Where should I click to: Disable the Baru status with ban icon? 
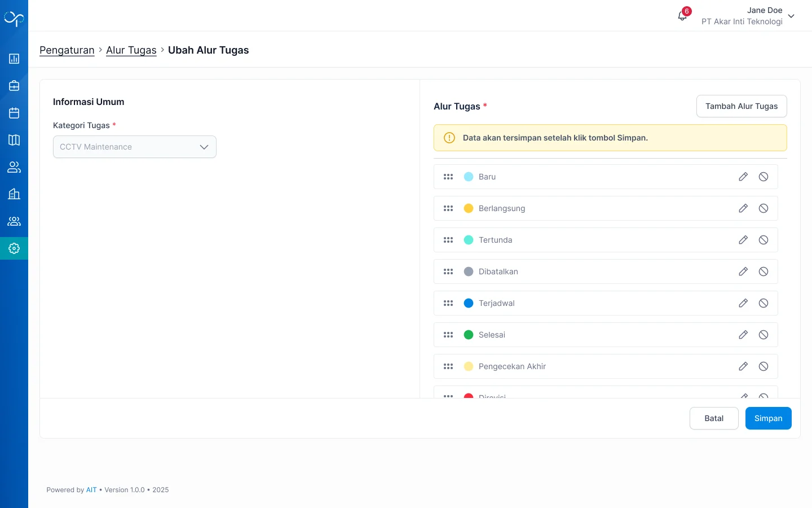764,177
